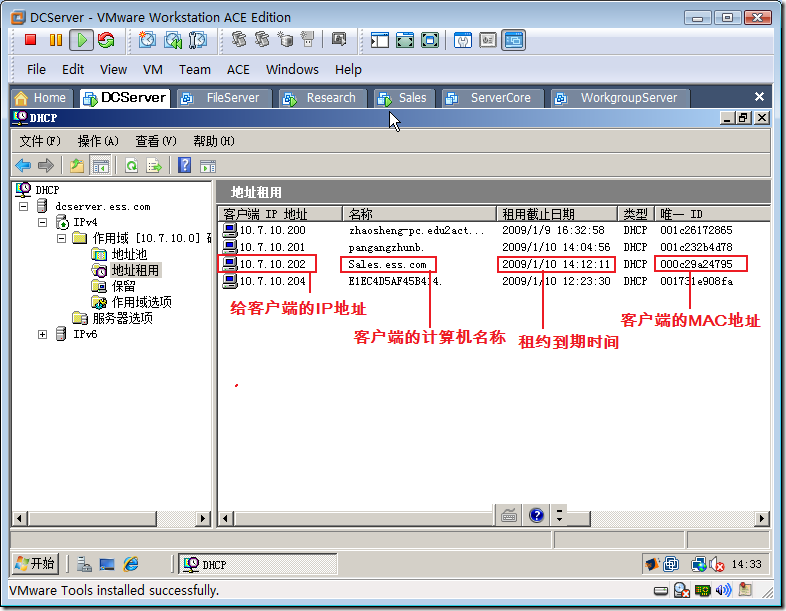Open the 查看(V) menu in DHCP
The image size is (786, 611).
pyautogui.click(x=156, y=141)
